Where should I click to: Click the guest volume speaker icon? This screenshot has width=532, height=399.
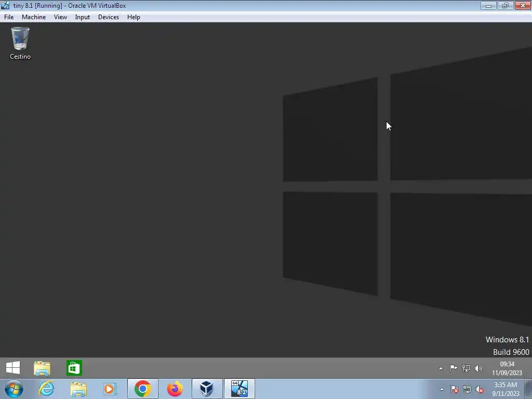478,368
